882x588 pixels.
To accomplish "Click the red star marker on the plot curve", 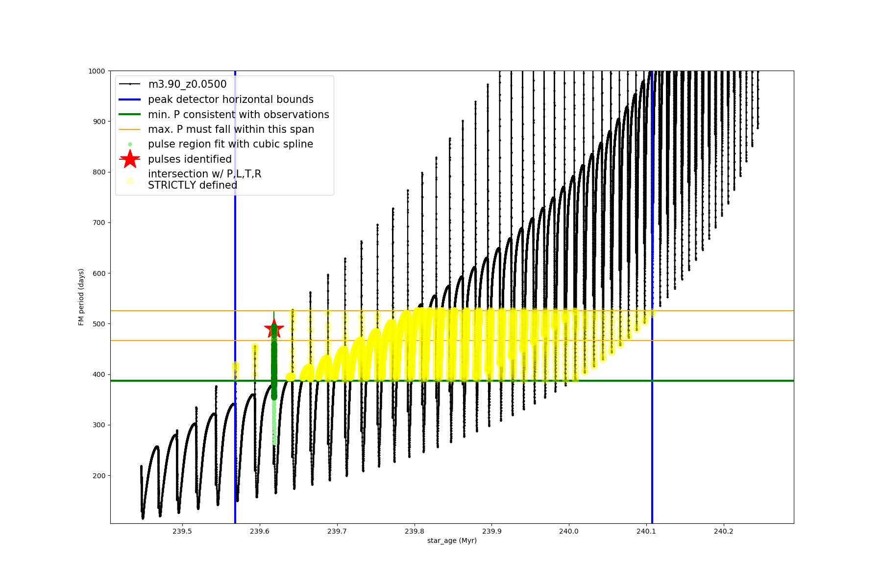I will click(274, 329).
